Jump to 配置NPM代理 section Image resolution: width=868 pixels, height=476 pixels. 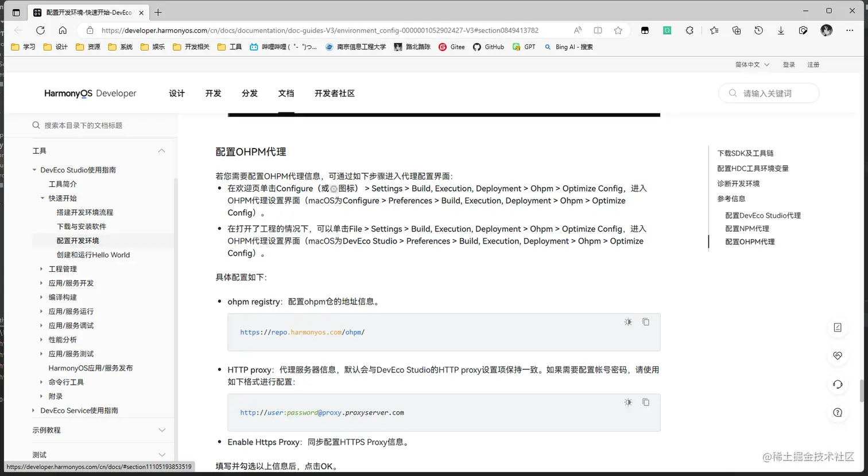pyautogui.click(x=747, y=228)
